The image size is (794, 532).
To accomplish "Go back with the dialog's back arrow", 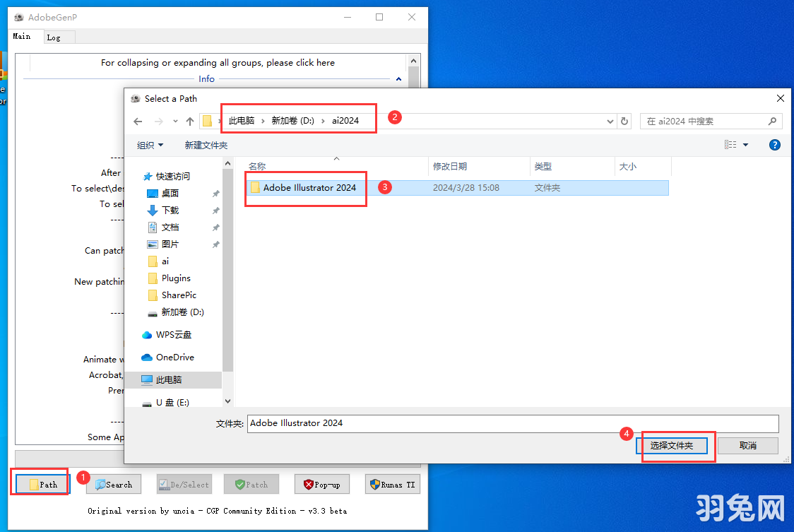I will (x=138, y=121).
